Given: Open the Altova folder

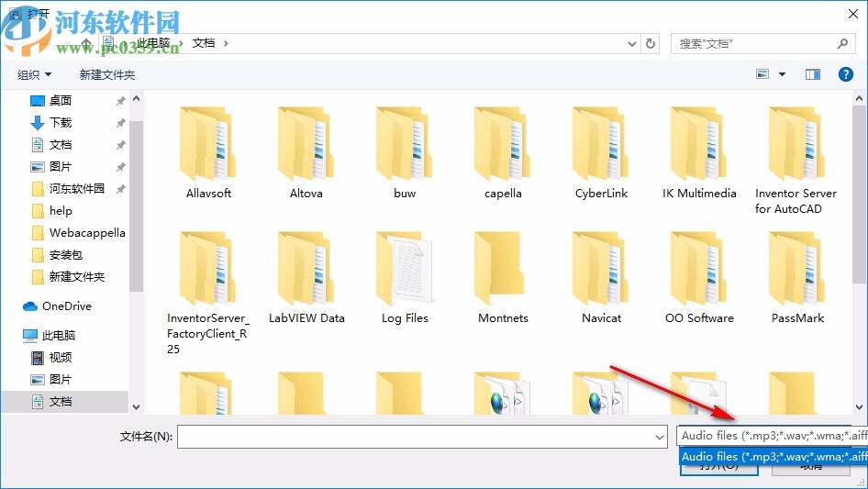Looking at the screenshot, I should 306,152.
